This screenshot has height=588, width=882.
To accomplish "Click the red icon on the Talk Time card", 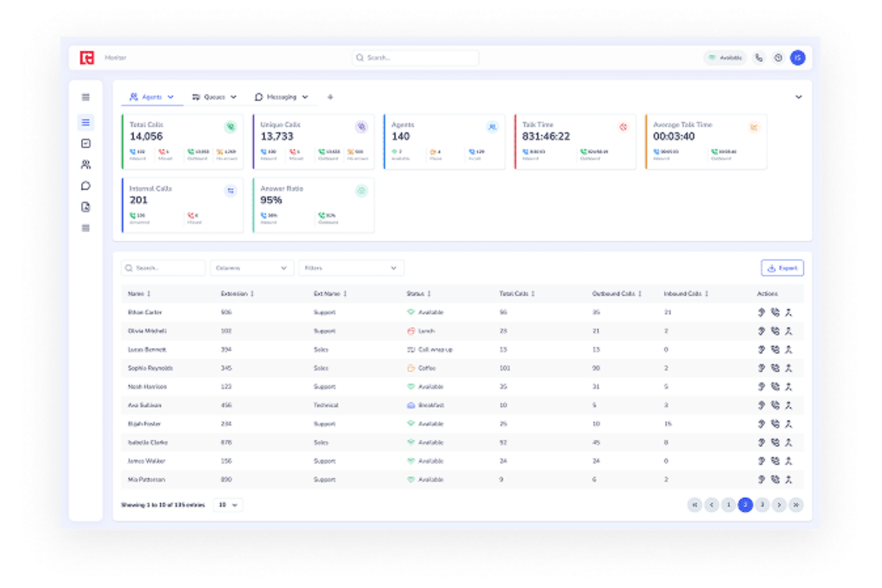I will pyautogui.click(x=623, y=127).
